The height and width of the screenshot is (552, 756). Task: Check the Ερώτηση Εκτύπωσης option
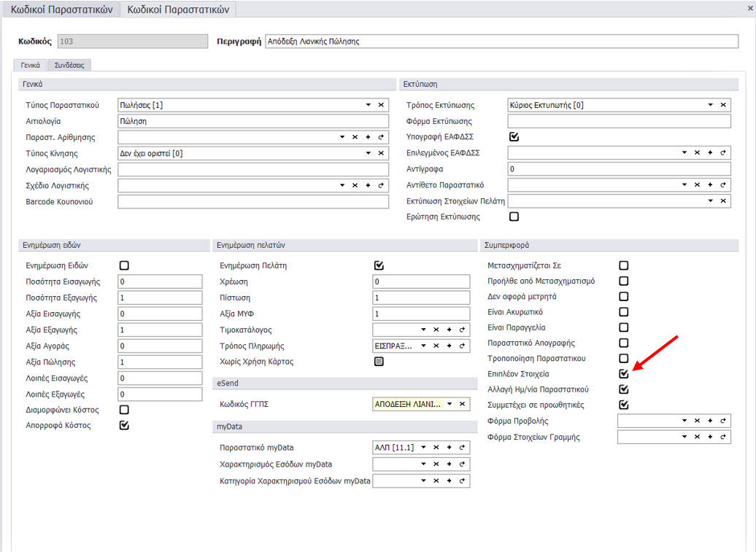(x=514, y=217)
